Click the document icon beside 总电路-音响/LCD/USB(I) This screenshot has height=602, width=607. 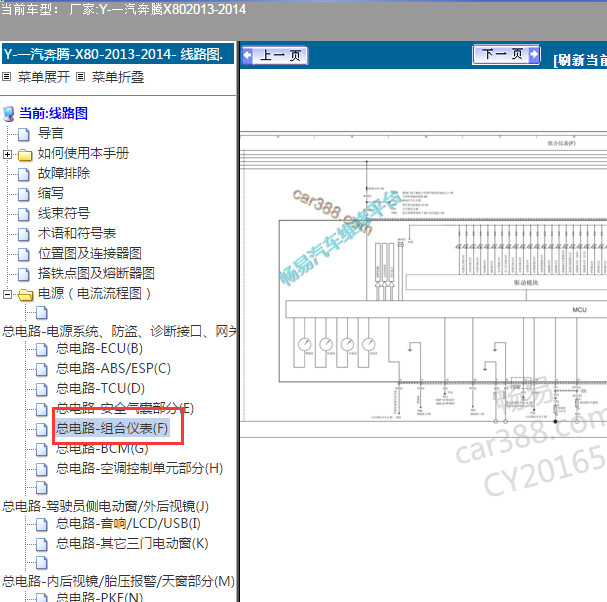pyautogui.click(x=42, y=525)
